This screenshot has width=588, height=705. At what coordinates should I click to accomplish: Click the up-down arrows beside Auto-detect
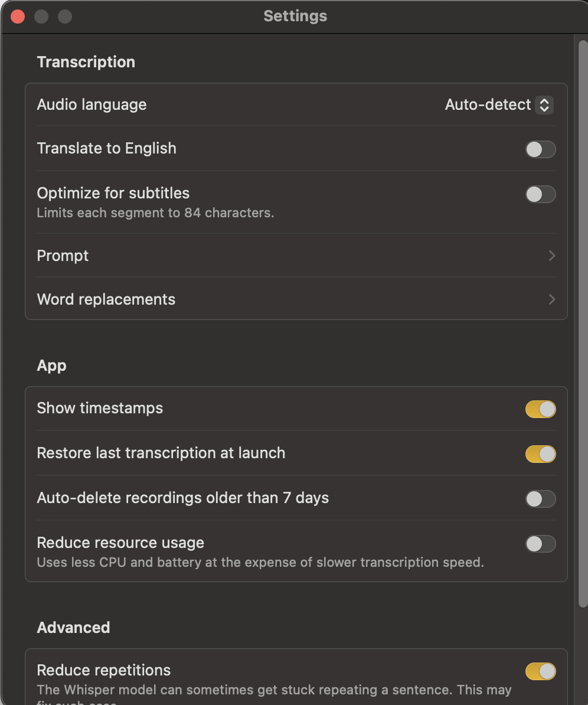544,105
